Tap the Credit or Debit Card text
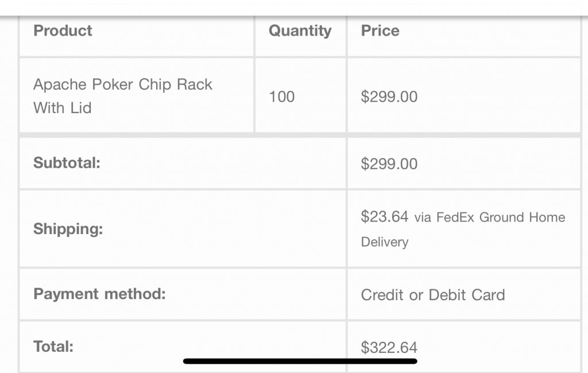This screenshot has height=373, width=588. tap(433, 295)
